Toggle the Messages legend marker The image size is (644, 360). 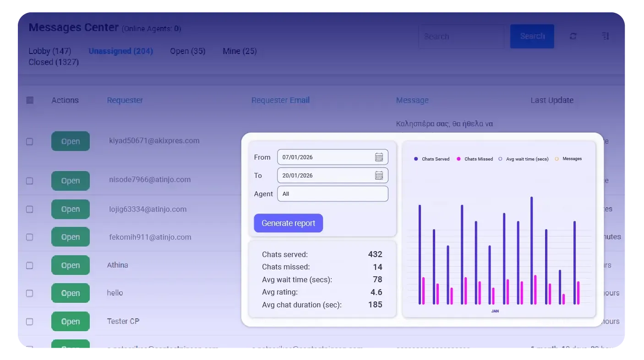557,159
